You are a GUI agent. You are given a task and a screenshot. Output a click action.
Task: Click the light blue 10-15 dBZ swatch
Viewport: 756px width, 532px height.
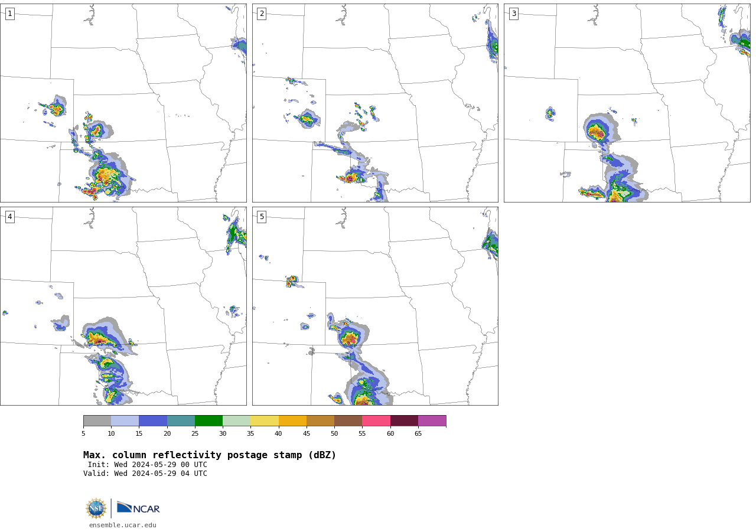125,421
